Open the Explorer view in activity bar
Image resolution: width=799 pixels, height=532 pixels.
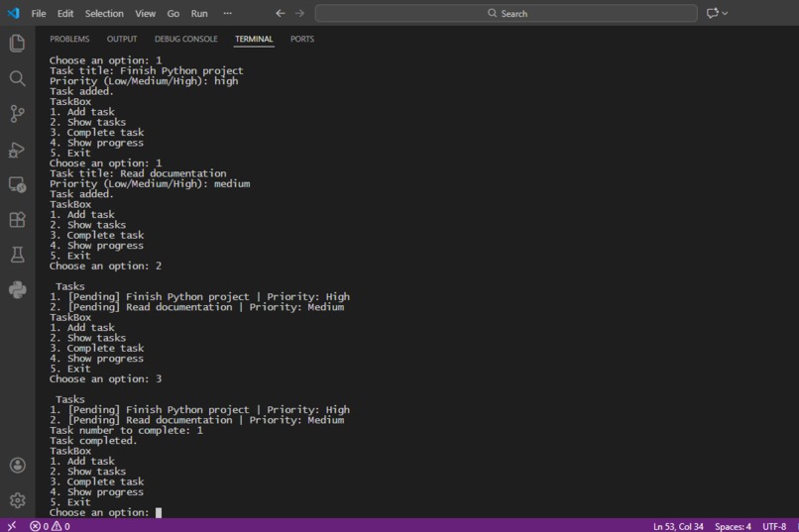(17, 44)
